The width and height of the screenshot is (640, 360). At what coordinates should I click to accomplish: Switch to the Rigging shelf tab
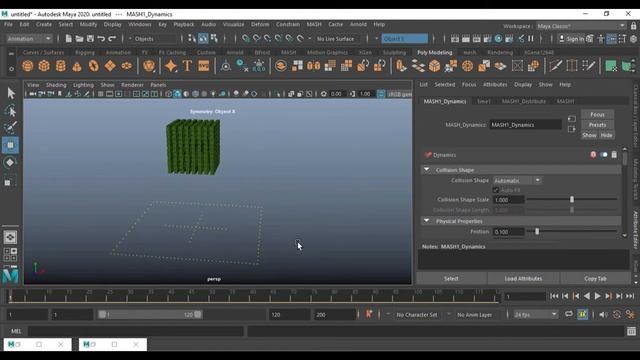coord(84,52)
